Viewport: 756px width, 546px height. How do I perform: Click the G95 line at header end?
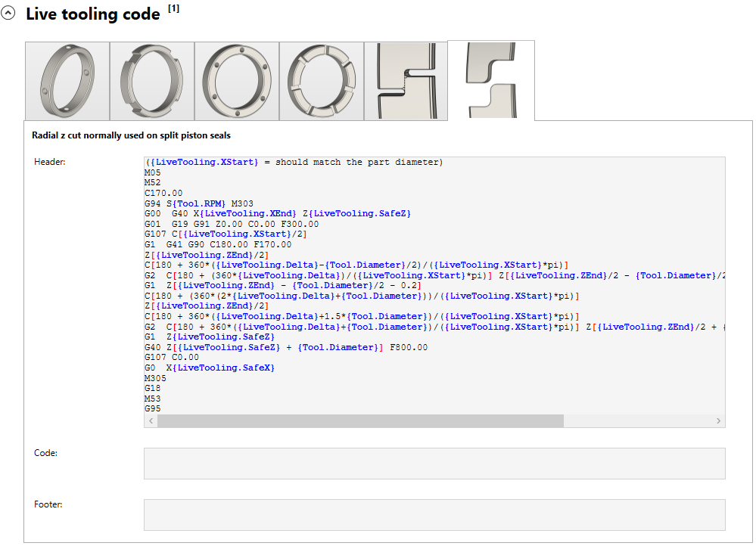click(x=153, y=408)
